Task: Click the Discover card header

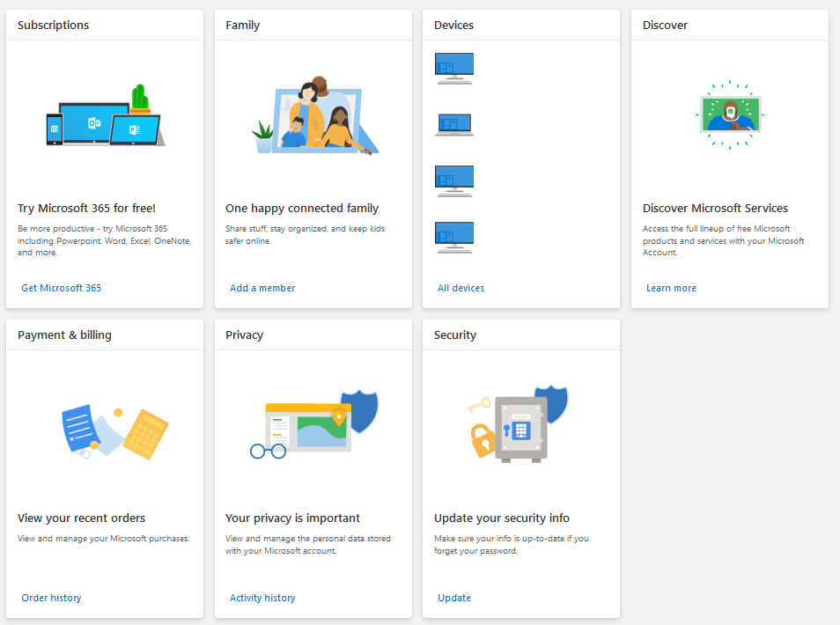Action: click(730, 26)
